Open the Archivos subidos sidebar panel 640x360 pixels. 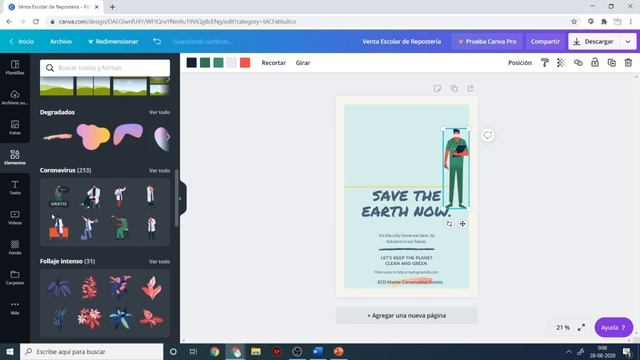coord(15,98)
